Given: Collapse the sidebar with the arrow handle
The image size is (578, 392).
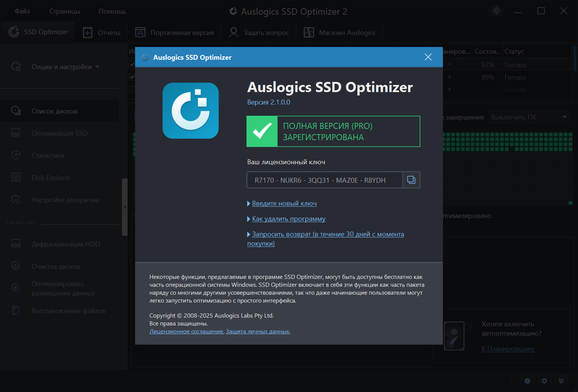Looking at the screenshot, I should coord(125,207).
